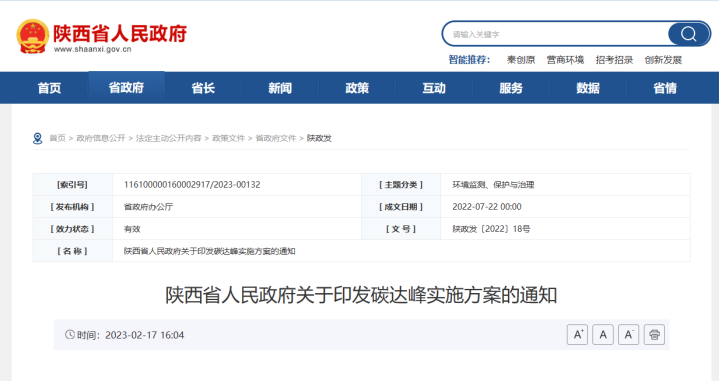This screenshot has width=719, height=381.
Task: Increase font size with A+ button
Action: (577, 335)
